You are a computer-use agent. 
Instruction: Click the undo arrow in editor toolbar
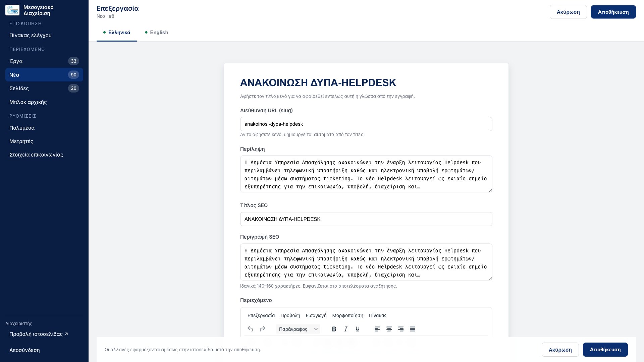click(250, 329)
